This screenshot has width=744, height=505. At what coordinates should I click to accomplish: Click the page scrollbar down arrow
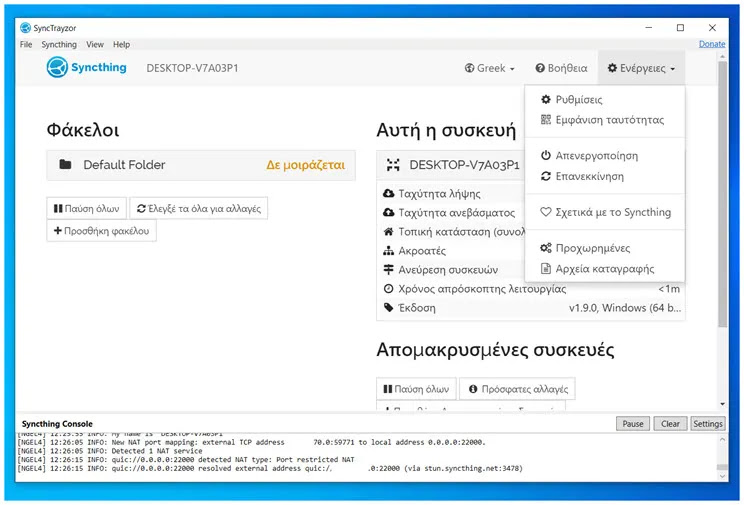tap(722, 404)
